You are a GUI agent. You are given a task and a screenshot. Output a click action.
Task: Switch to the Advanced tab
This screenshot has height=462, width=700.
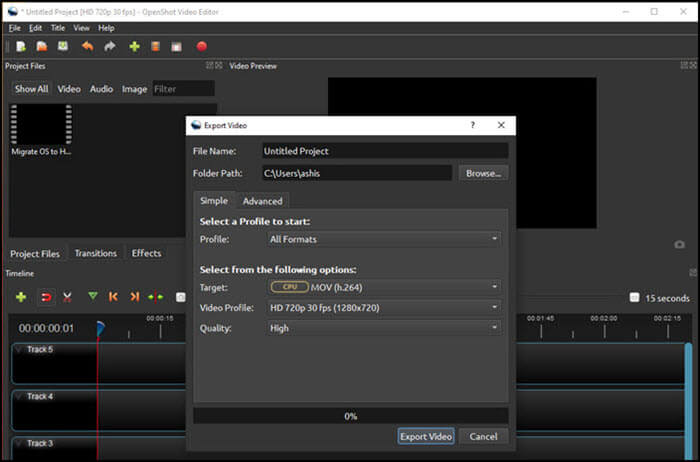click(262, 201)
